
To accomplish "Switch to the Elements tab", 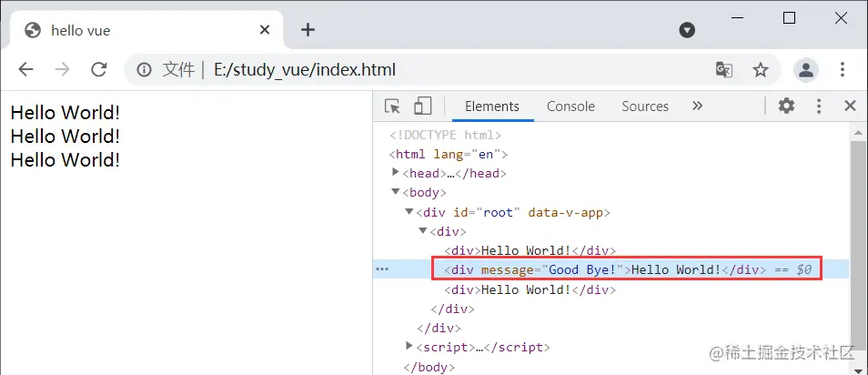I will coord(492,106).
